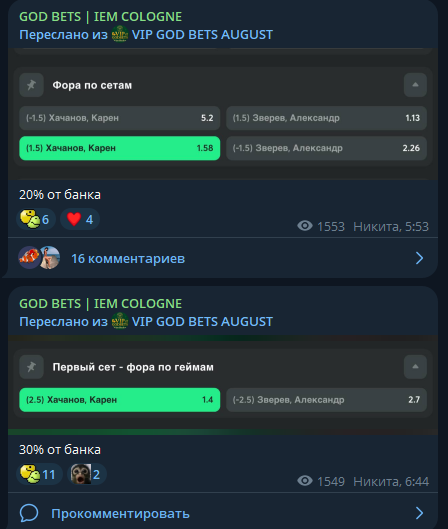Open VIP GOD BETS AUGUST forwarded source, first post

pos(202,35)
